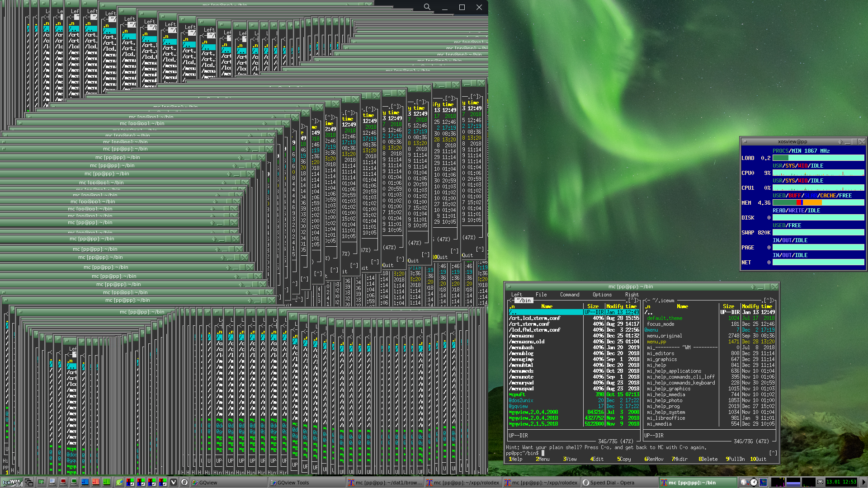The width and height of the screenshot is (868, 488).
Task: Click the globe network tray icon
Action: [x=744, y=482]
